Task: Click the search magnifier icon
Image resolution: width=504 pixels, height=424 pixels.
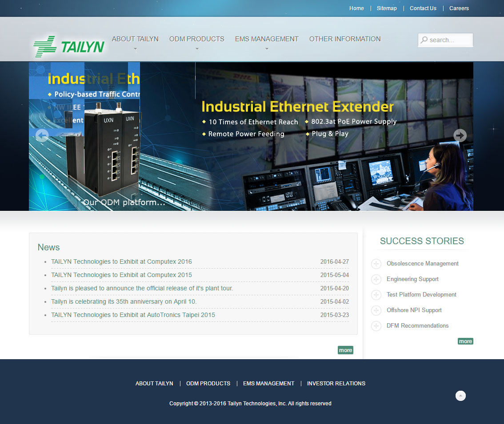Action: (x=424, y=40)
